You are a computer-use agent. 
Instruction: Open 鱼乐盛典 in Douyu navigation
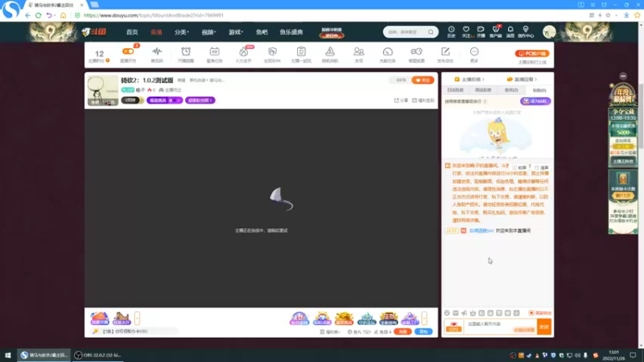(x=291, y=32)
